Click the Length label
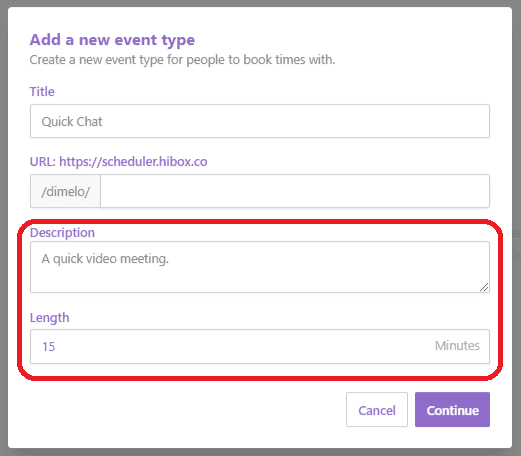Screen dimensions: 521x456 (x=50, y=318)
